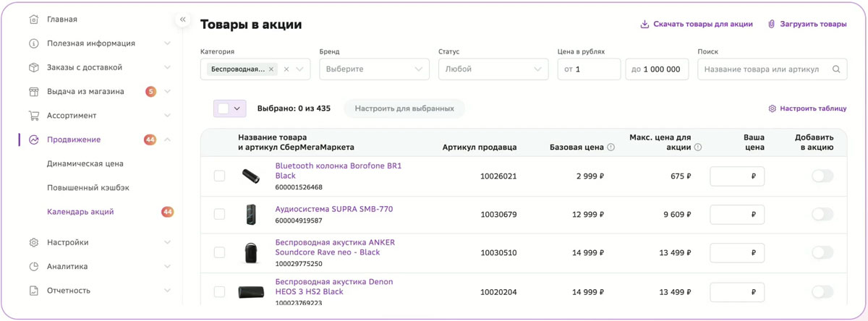Image resolution: width=868 pixels, height=321 pixels.
Task: Click the info icon beside Макс. цена для акции
Action: (698, 147)
